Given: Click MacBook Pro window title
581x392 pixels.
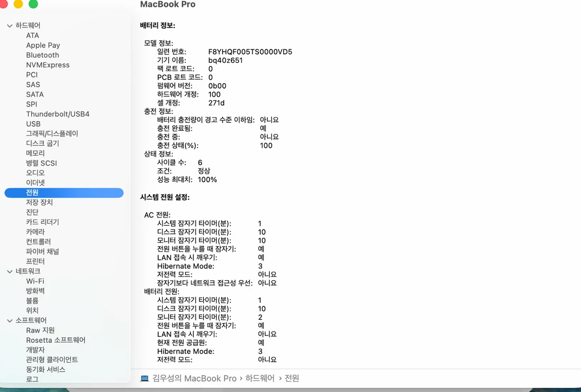Looking at the screenshot, I should point(168,5).
